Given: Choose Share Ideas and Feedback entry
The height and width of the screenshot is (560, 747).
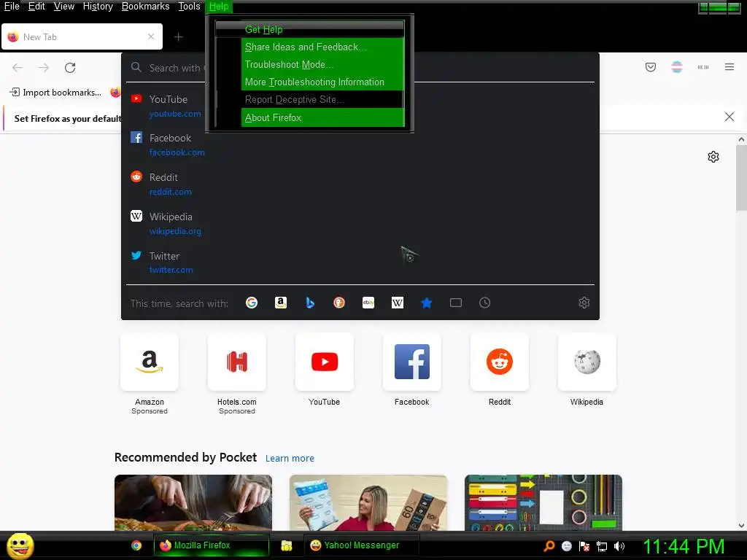Looking at the screenshot, I should coord(309,47).
